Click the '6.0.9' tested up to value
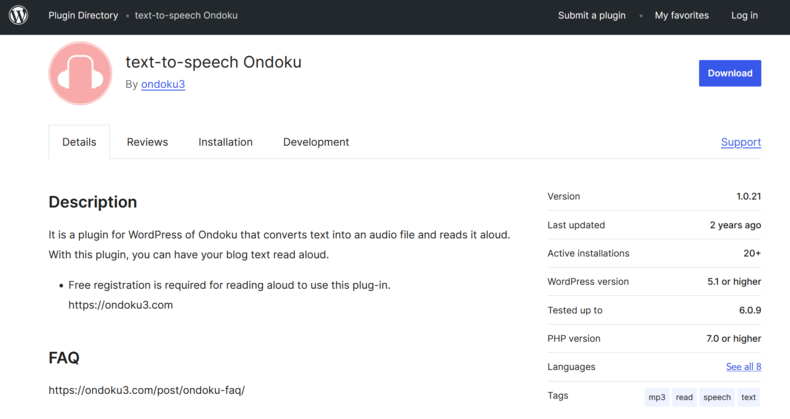 tap(750, 310)
